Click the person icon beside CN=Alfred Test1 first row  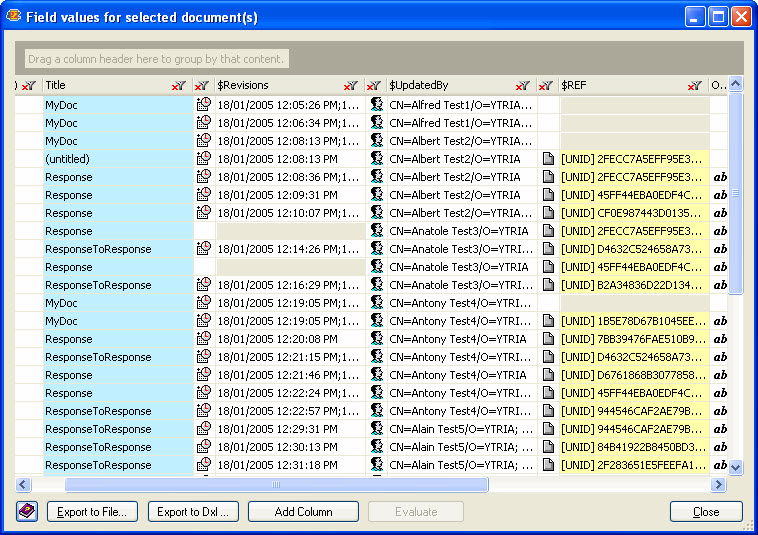(377, 105)
